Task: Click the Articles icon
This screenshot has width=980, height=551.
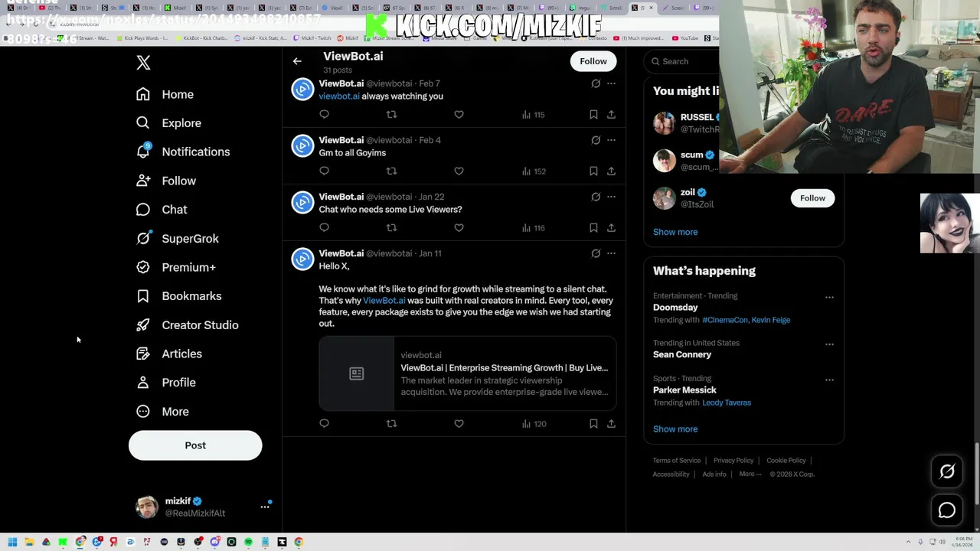Action: tap(142, 354)
